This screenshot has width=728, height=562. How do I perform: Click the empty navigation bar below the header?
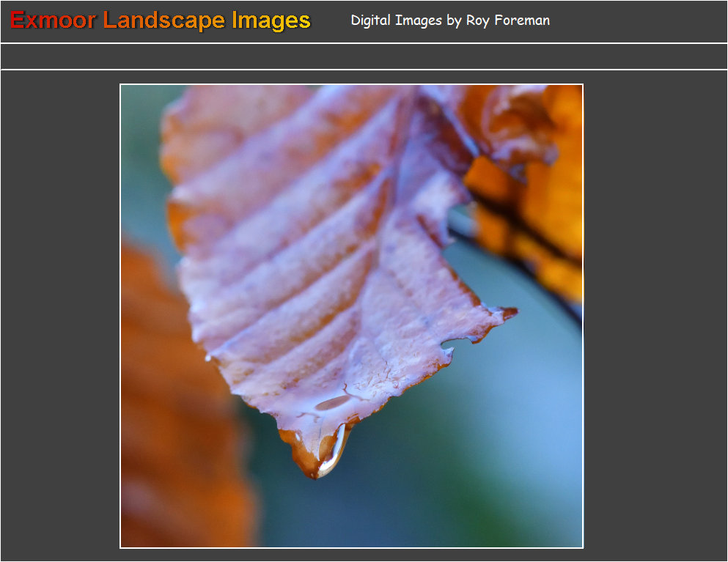[364, 56]
